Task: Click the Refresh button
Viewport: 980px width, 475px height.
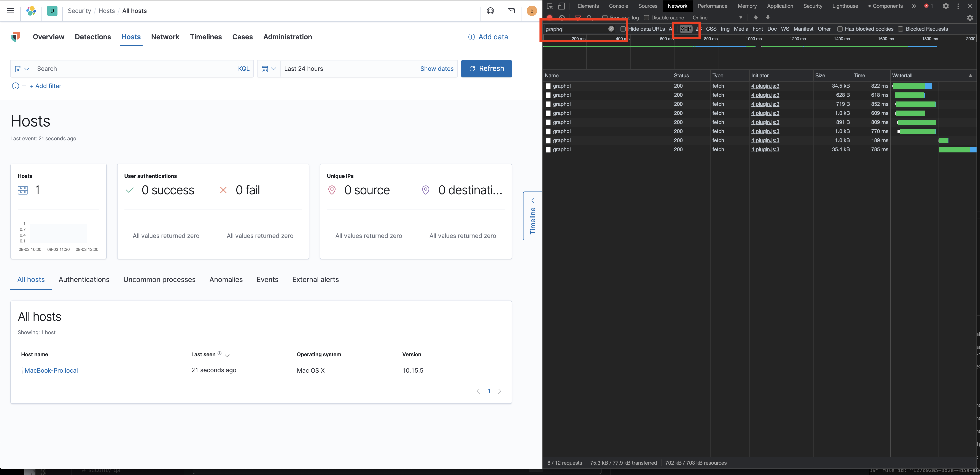Action: click(x=486, y=68)
